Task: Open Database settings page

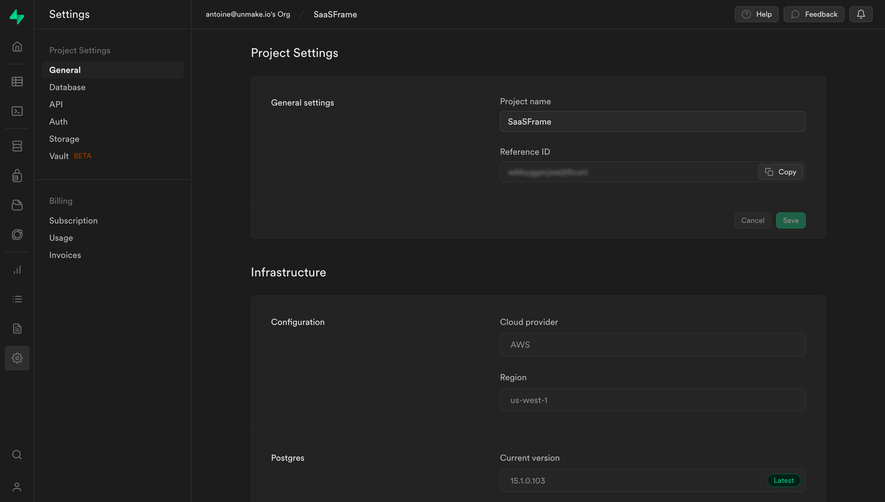Action: pos(67,87)
